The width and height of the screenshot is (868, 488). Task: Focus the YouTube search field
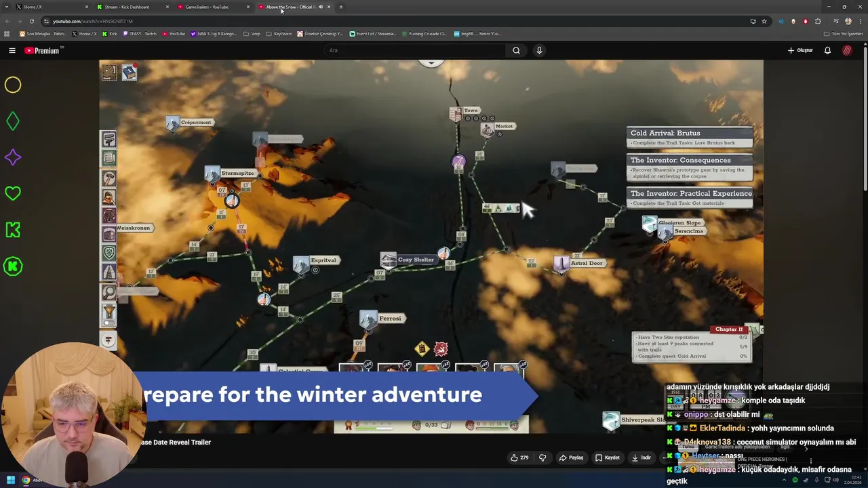415,50
